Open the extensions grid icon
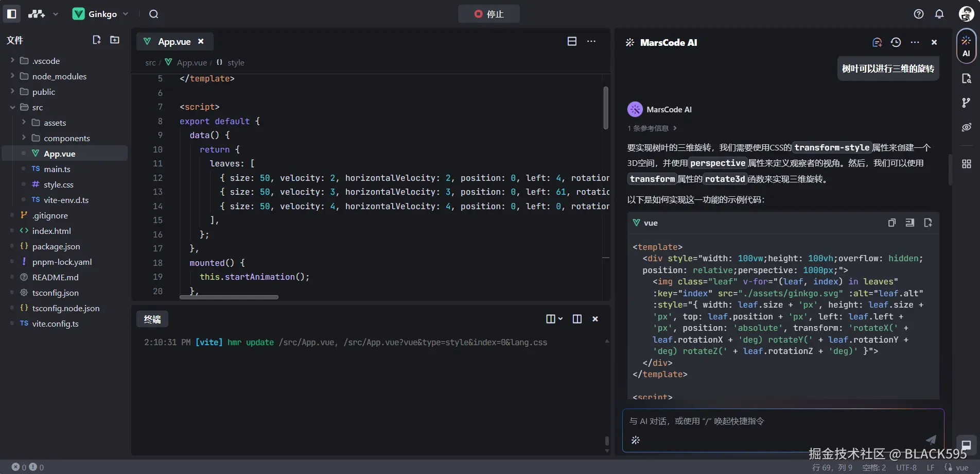This screenshot has height=474, width=980. click(x=966, y=164)
